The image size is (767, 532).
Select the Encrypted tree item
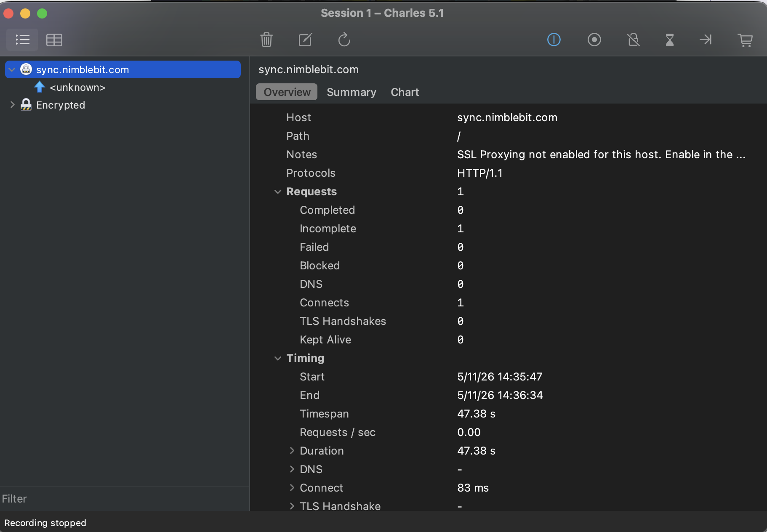coord(61,105)
